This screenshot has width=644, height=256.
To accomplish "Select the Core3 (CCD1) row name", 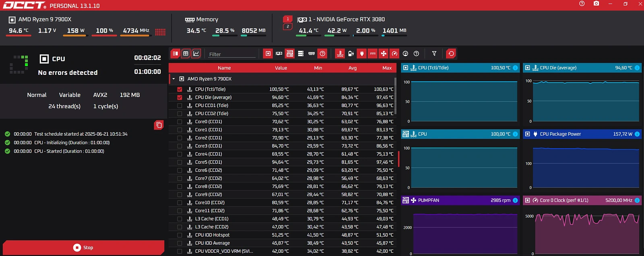I will [208, 146].
